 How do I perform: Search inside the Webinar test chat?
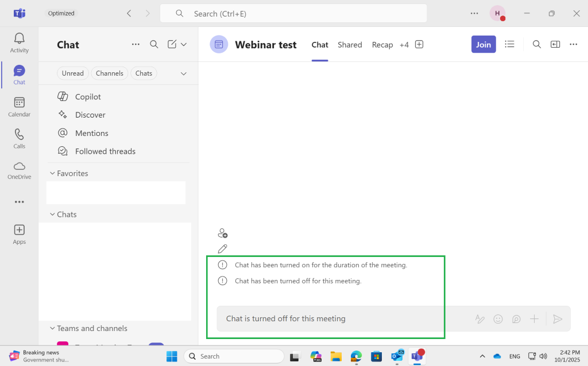pyautogui.click(x=537, y=44)
